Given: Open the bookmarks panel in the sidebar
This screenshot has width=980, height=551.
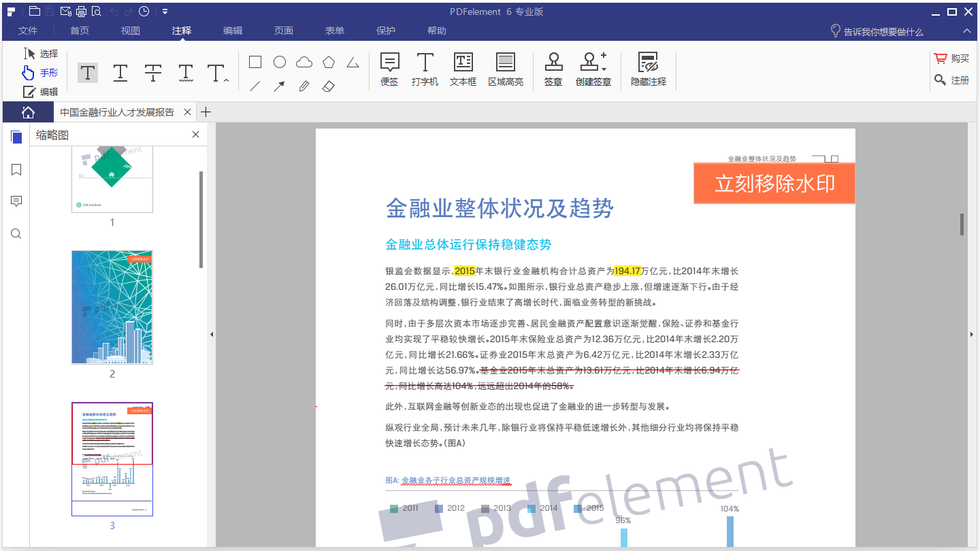Looking at the screenshot, I should click(16, 169).
